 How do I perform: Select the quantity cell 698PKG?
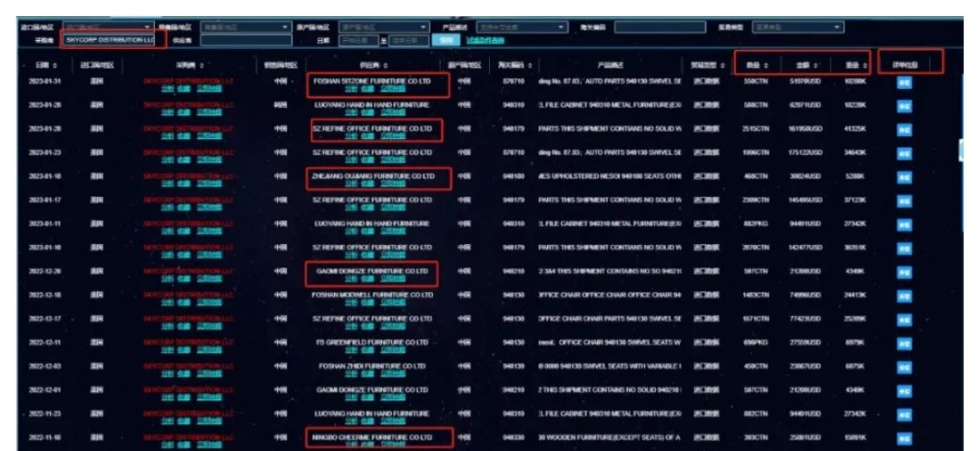pyautogui.click(x=756, y=343)
